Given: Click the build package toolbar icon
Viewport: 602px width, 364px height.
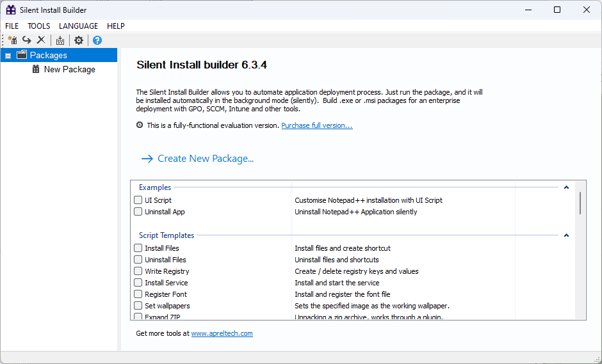Looking at the screenshot, I should pyautogui.click(x=60, y=40).
